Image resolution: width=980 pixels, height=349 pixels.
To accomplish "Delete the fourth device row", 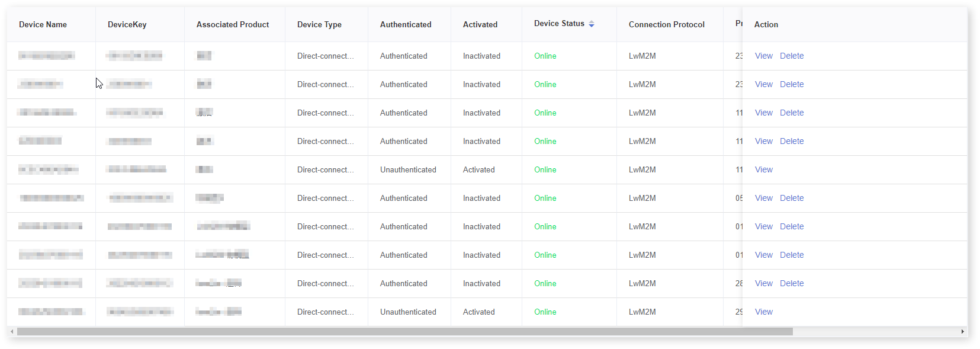I will (x=792, y=141).
